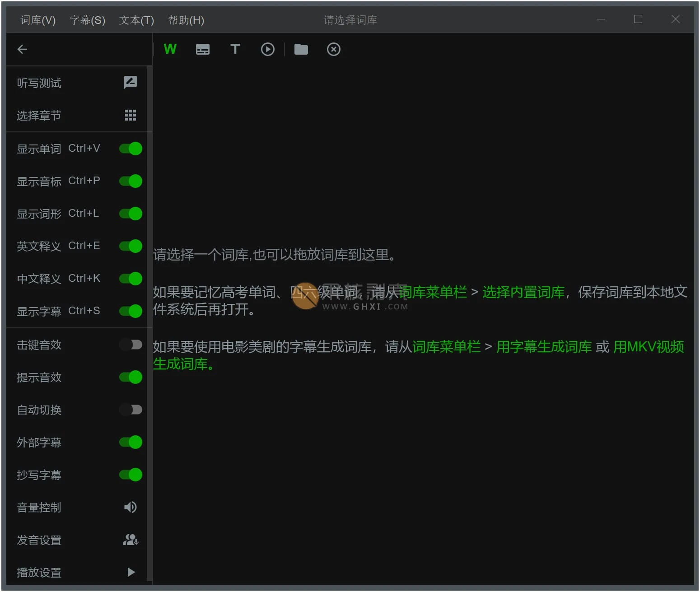Image resolution: width=700 pixels, height=592 pixels.
Task: Click the circular play video icon
Action: [268, 49]
